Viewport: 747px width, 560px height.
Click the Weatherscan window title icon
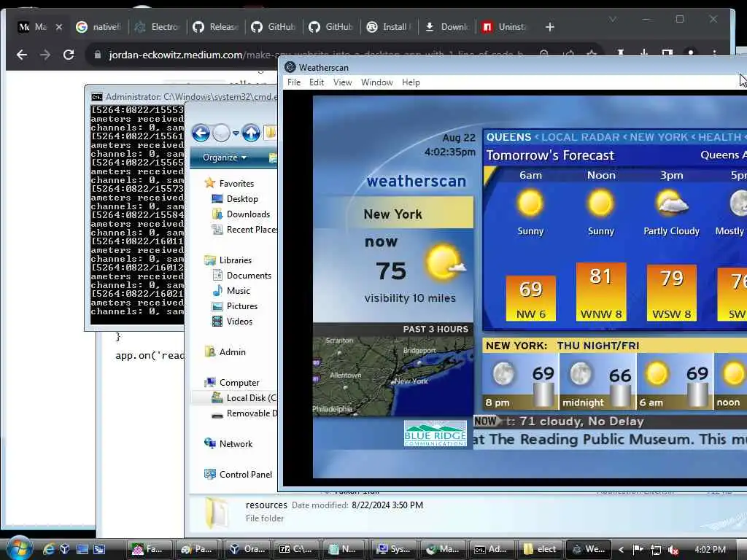click(290, 67)
